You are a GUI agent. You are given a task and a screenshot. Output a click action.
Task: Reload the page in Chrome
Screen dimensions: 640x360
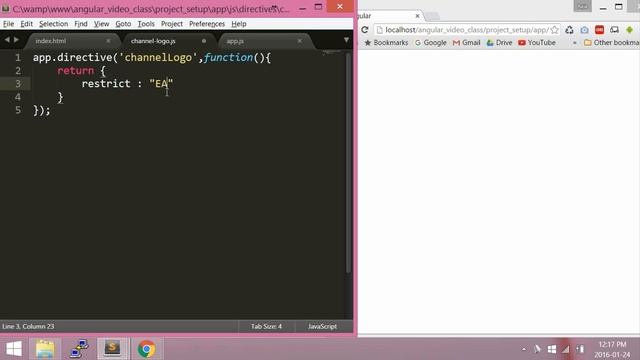point(365,30)
